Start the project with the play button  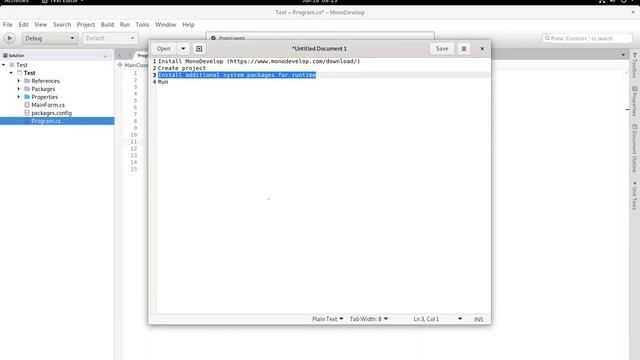pyautogui.click(x=9, y=38)
